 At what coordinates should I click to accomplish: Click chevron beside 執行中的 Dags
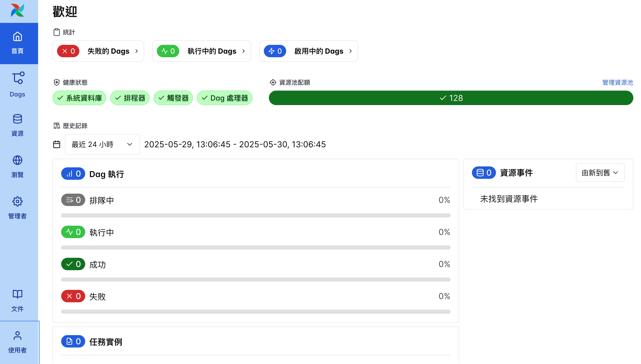(244, 51)
